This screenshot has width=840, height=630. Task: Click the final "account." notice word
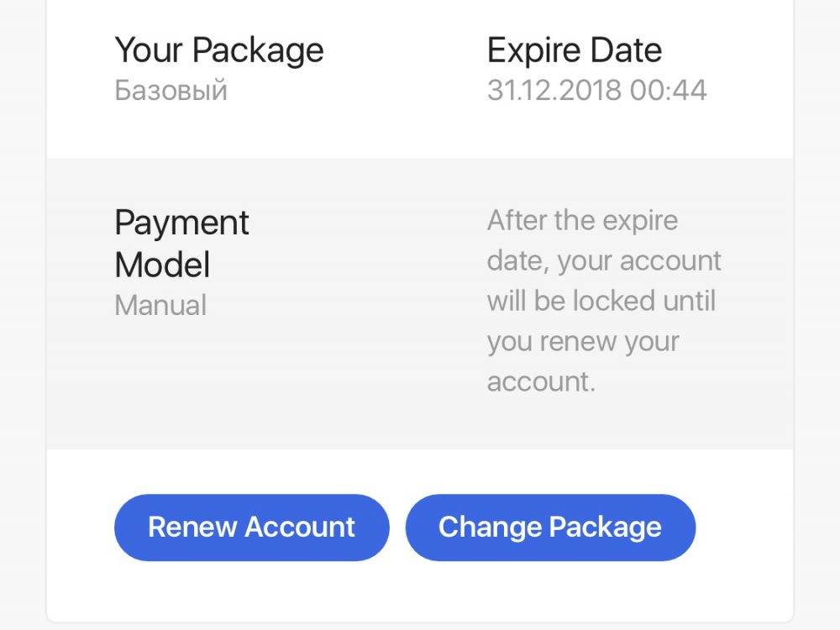point(541,382)
